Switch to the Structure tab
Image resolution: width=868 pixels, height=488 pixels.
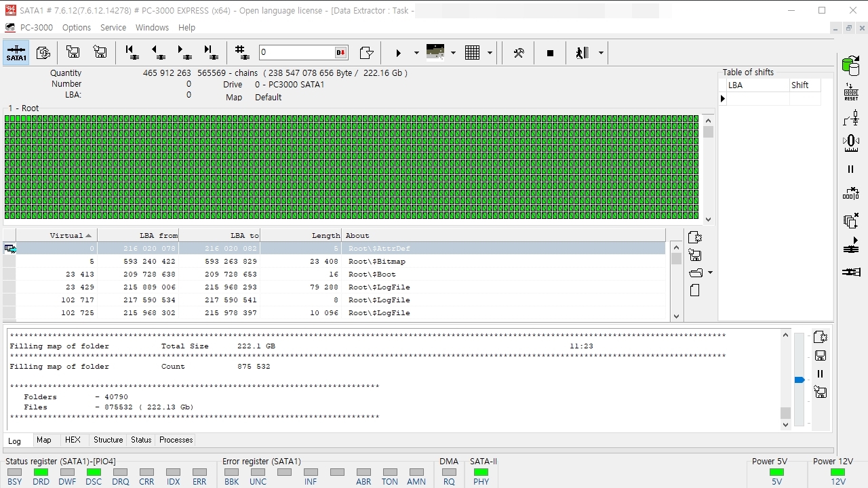coord(108,440)
